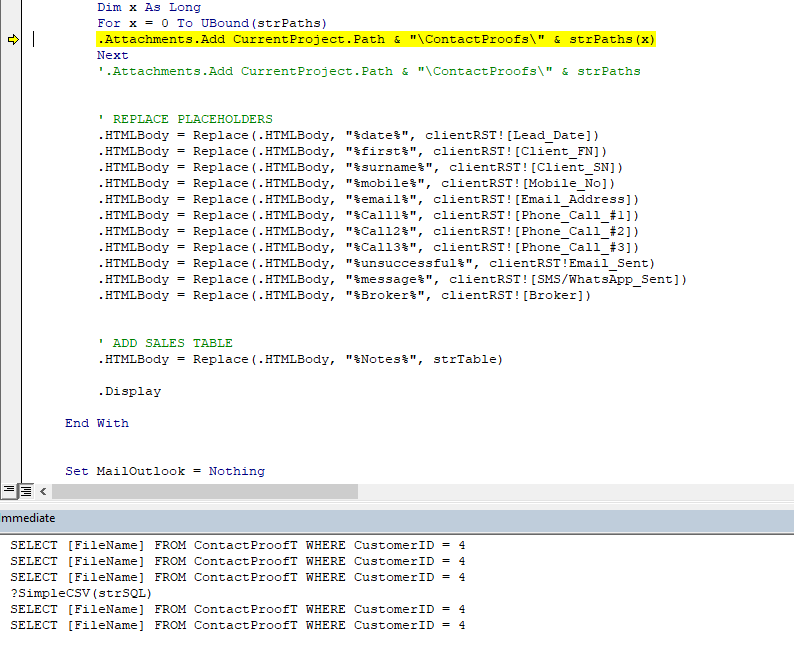The width and height of the screenshot is (794, 656).
Task: Click the "Next" keyword line
Action: 112,55
